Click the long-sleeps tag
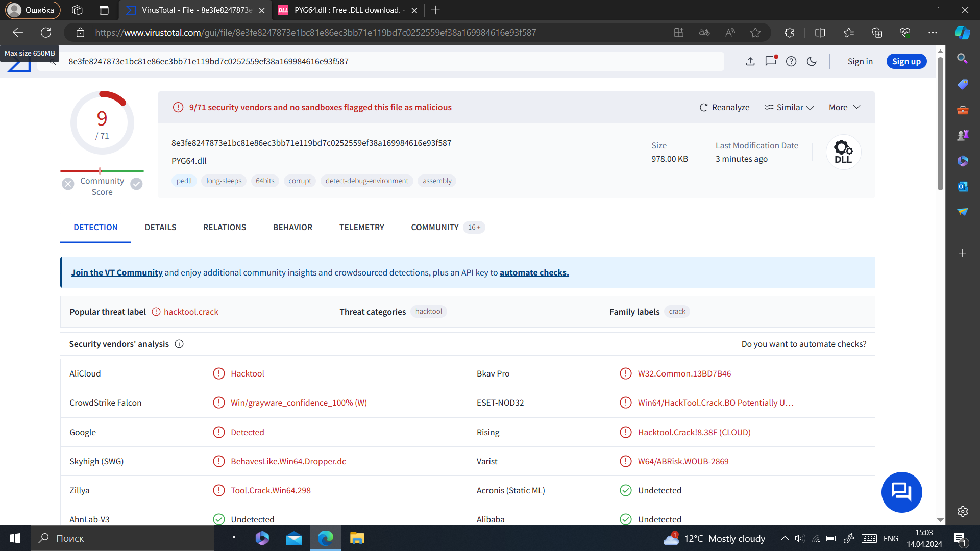Viewport: 980px width, 551px height. click(x=224, y=181)
